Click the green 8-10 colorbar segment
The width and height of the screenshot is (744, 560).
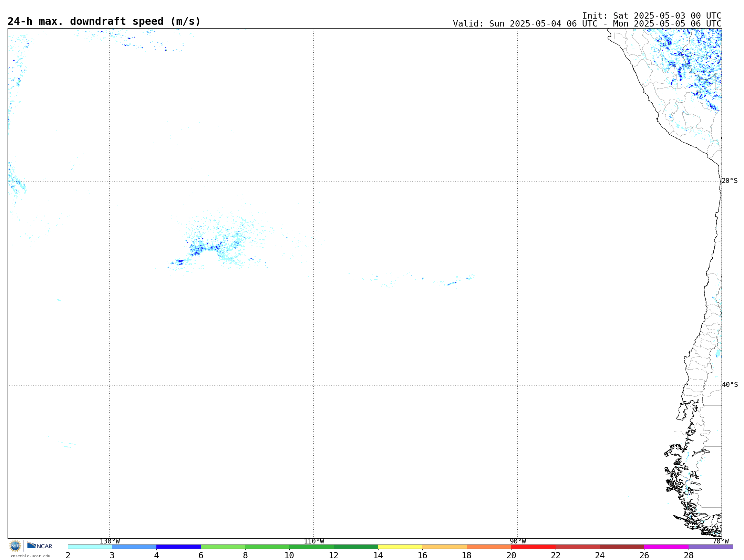coord(267,547)
